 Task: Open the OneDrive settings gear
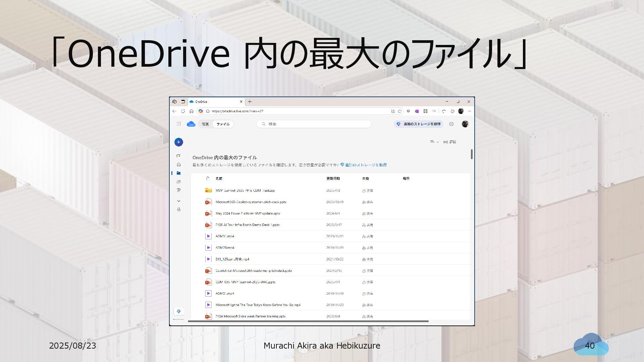451,124
